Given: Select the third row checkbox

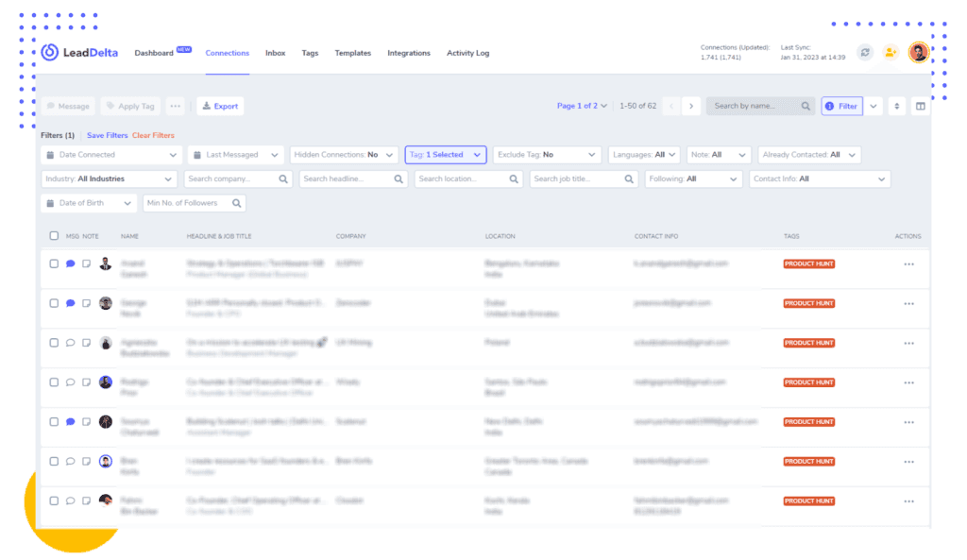Looking at the screenshot, I should [54, 343].
